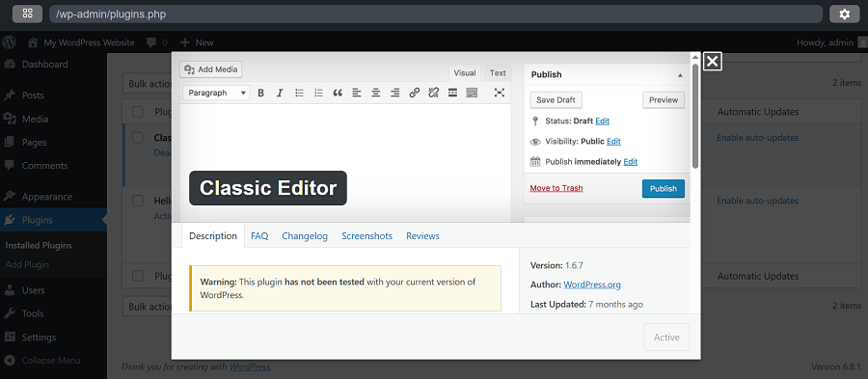Image resolution: width=868 pixels, height=379 pixels.
Task: Align text left
Action: pos(357,93)
